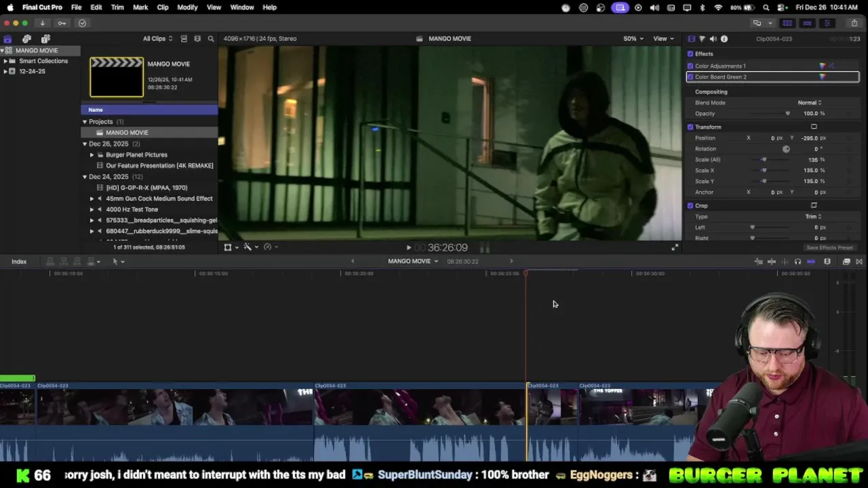Viewport: 868px width, 488px height.
Task: Play the viewer clip
Action: click(x=408, y=248)
